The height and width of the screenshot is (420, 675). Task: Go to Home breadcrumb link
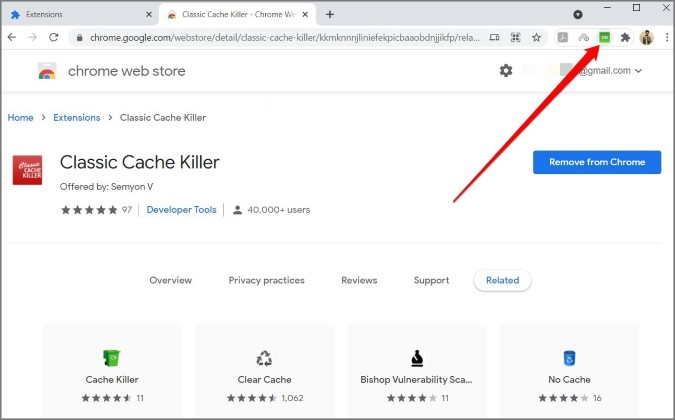point(20,117)
